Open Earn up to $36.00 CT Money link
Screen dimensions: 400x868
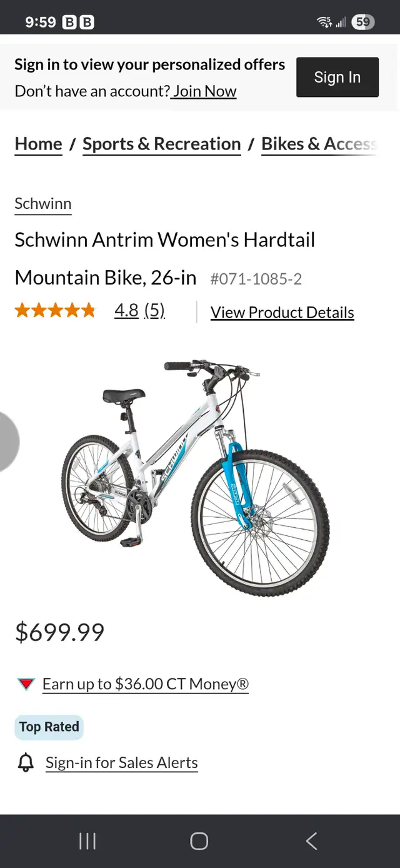(146, 684)
